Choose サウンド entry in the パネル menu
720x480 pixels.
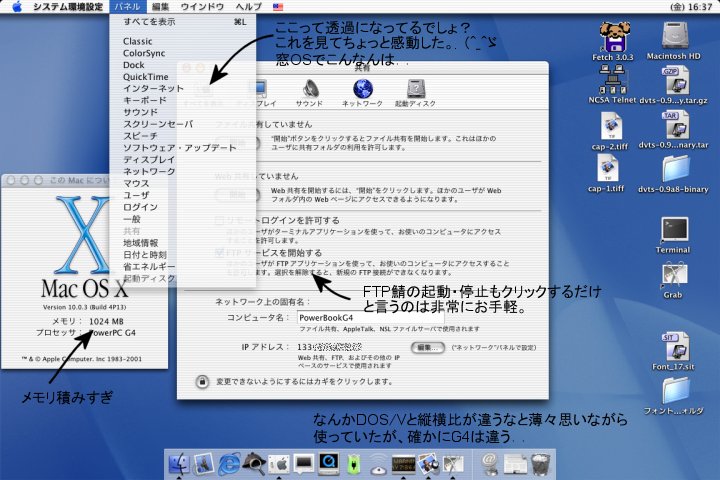pos(183,112)
